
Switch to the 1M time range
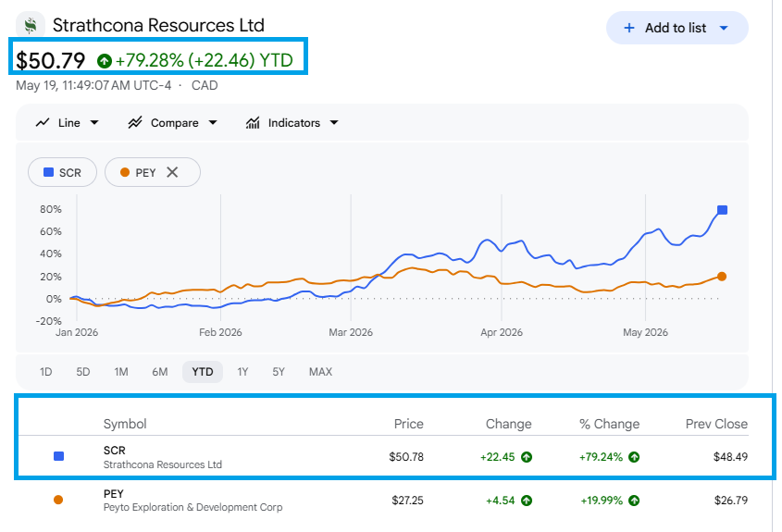121,372
